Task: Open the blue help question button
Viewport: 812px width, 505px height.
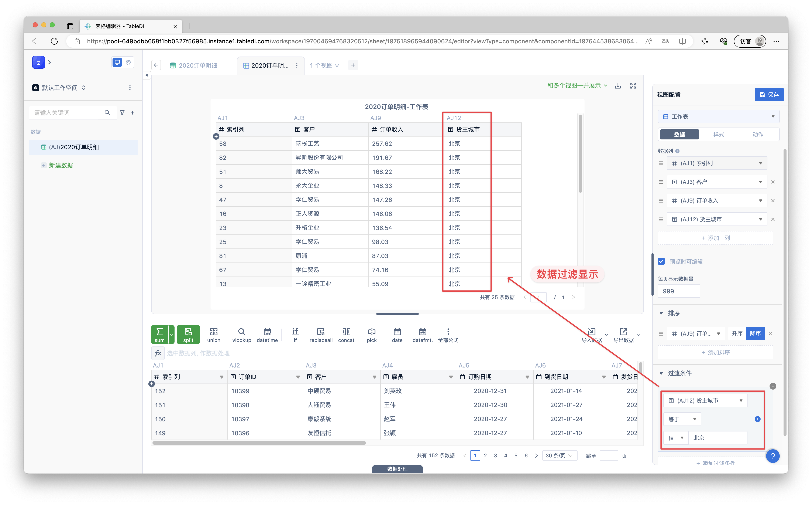Action: pyautogui.click(x=773, y=456)
